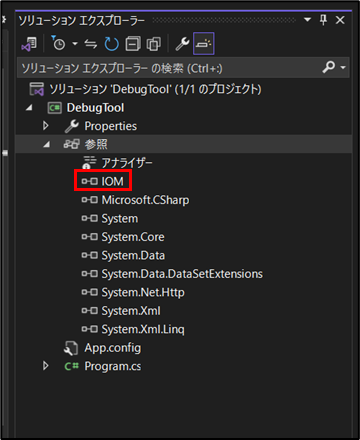Open the pending changes filter clock icon

(59, 43)
